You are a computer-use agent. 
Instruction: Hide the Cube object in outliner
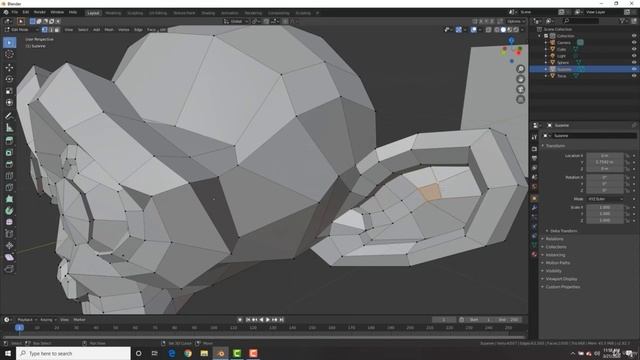(634, 49)
